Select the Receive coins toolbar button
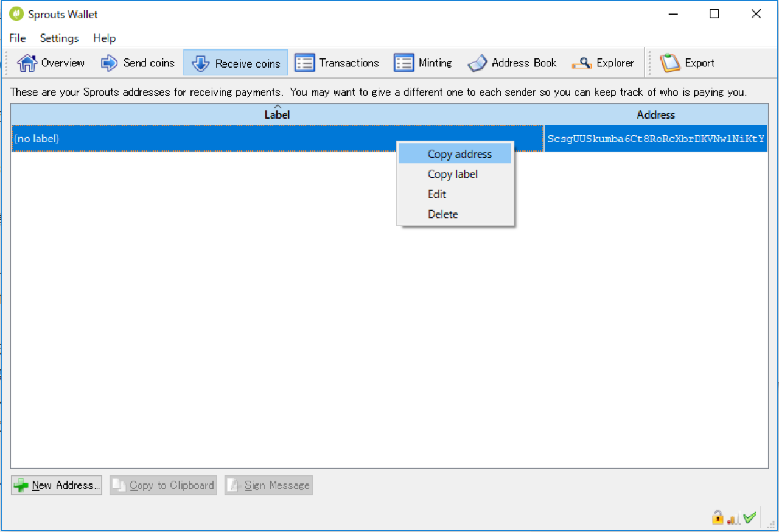 236,63
